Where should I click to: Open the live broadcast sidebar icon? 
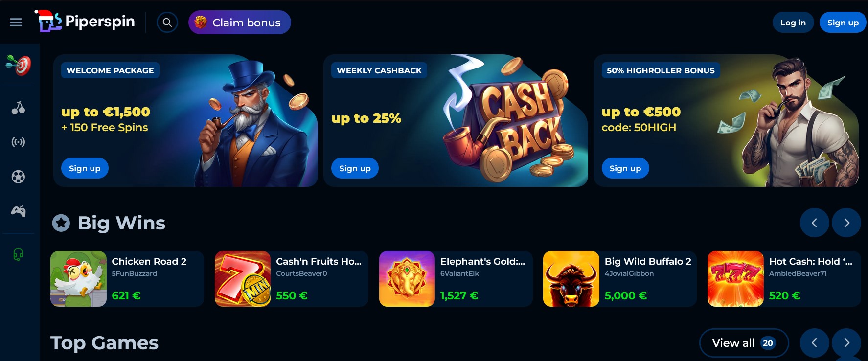click(19, 142)
